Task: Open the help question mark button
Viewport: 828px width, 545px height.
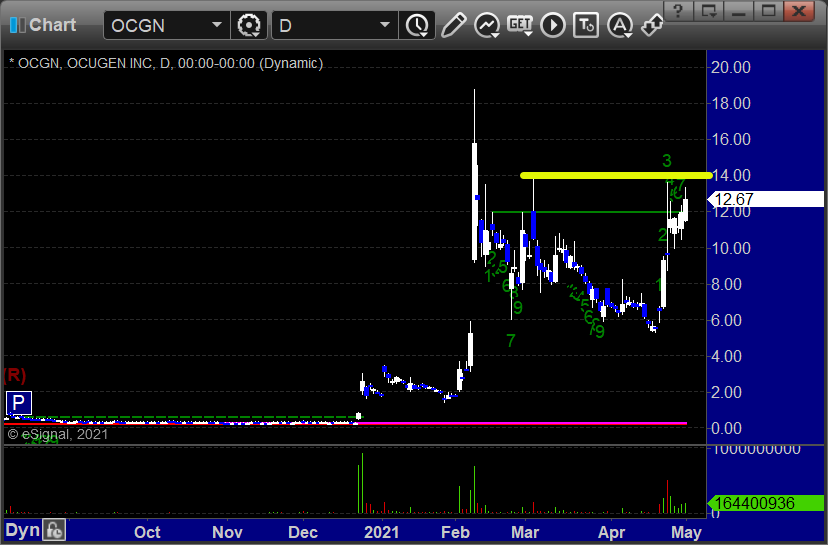Action: (678, 11)
